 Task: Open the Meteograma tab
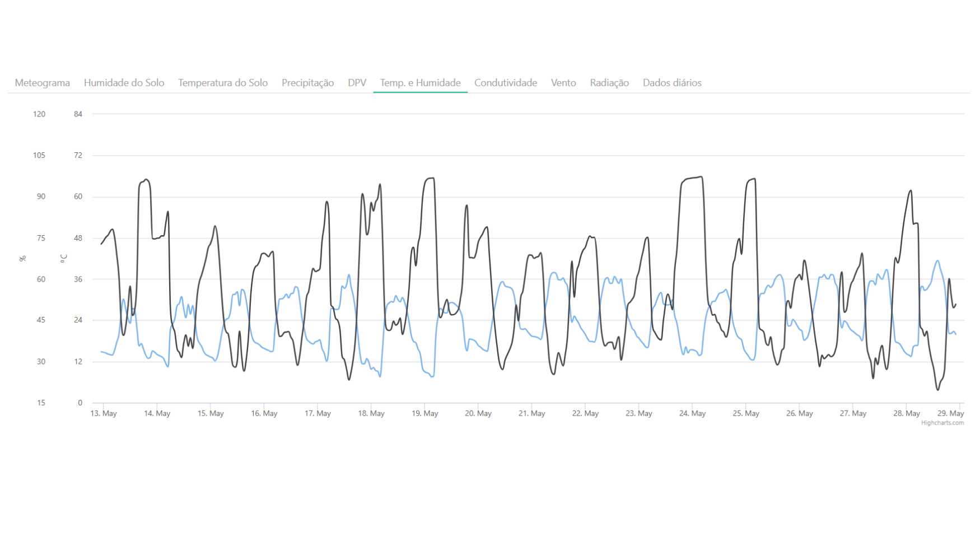click(x=43, y=83)
